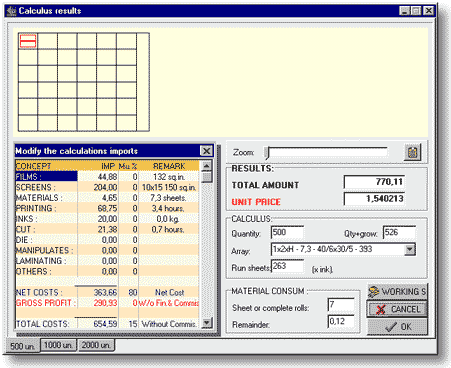
Task: Click the Qty+grow input field
Action: point(399,232)
